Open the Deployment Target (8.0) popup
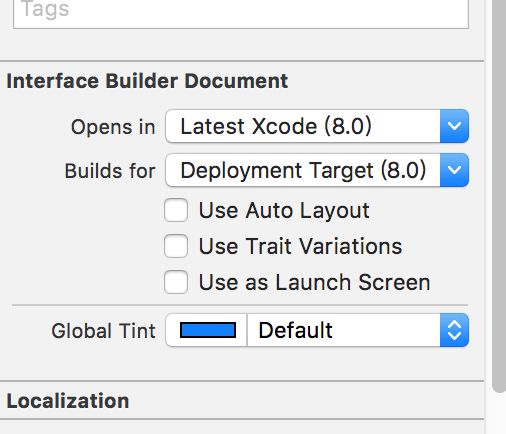The image size is (506, 434). click(x=317, y=170)
